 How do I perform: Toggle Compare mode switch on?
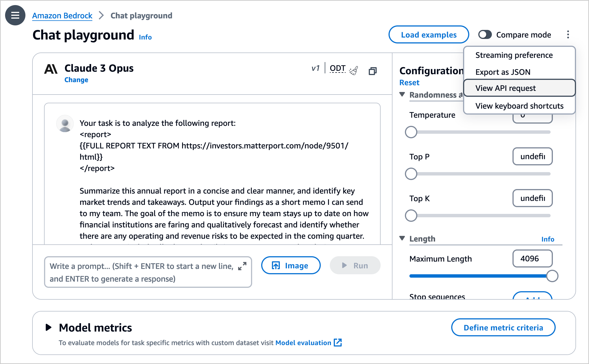tap(485, 35)
